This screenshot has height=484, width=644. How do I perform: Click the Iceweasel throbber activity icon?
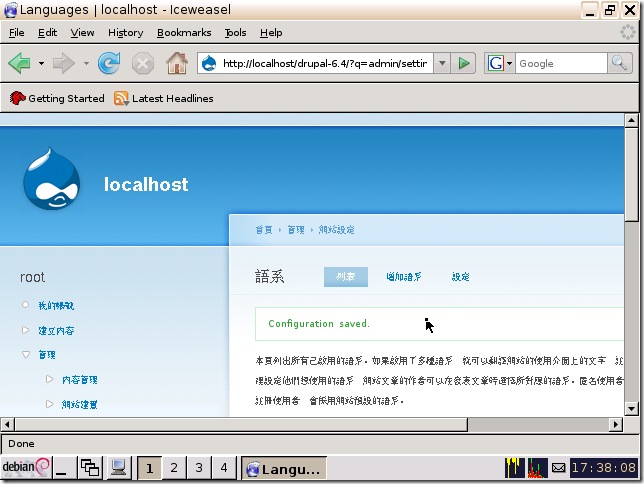coord(628,32)
